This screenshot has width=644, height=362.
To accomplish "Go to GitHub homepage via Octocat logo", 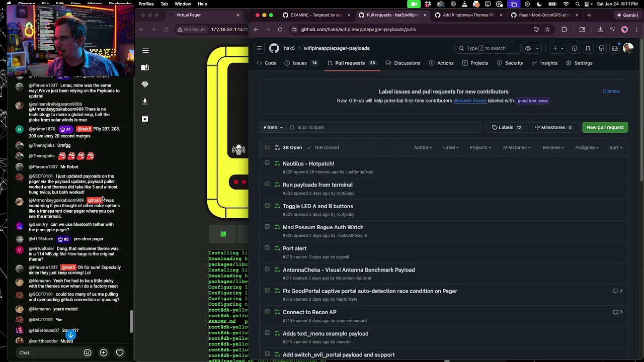I will (274, 48).
